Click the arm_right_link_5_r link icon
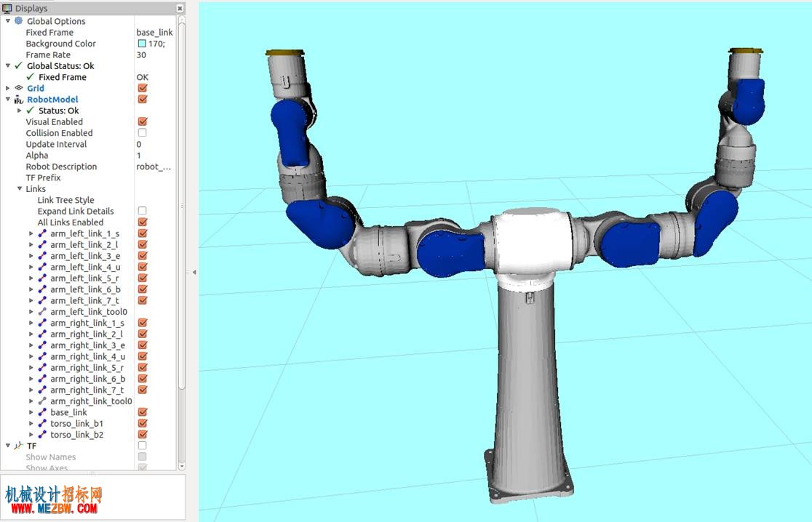The image size is (812, 522). 42,367
